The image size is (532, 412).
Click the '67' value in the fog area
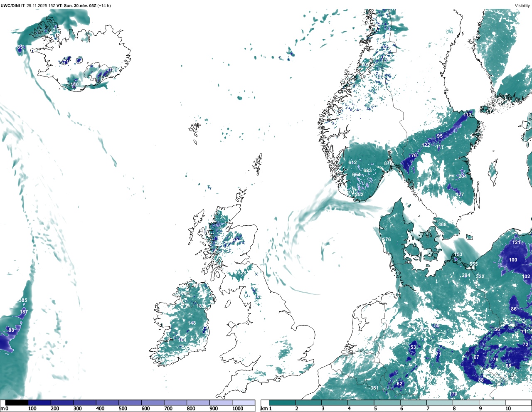(476, 357)
